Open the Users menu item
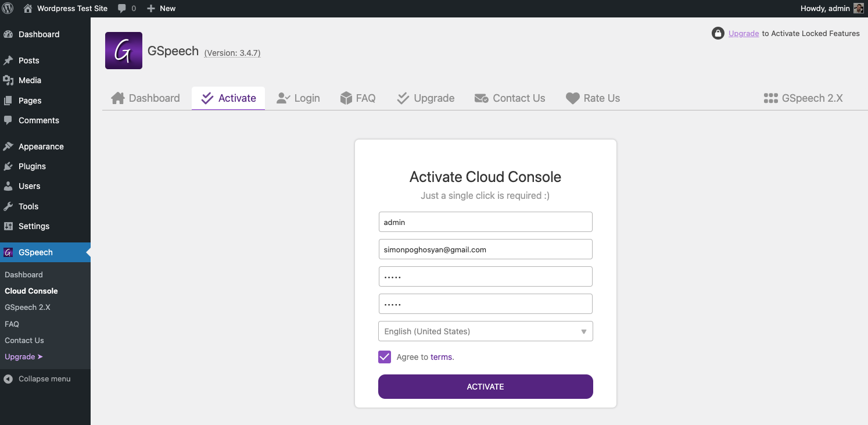 [x=45, y=186]
